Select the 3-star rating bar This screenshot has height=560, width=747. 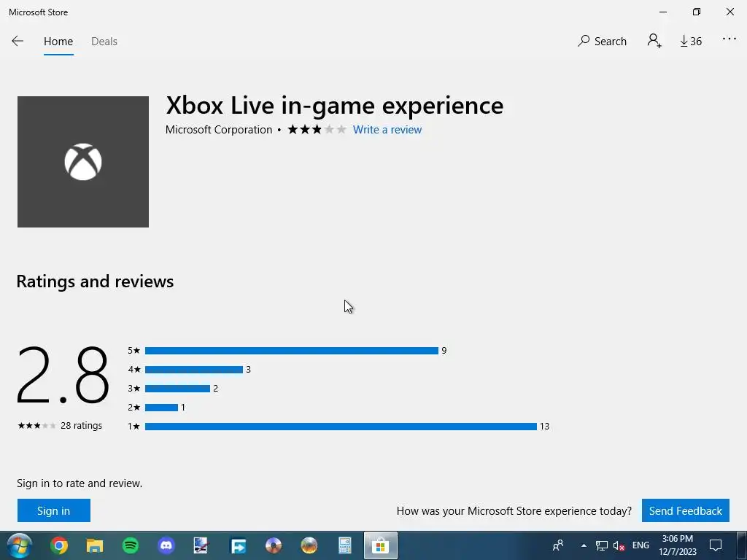tap(177, 389)
